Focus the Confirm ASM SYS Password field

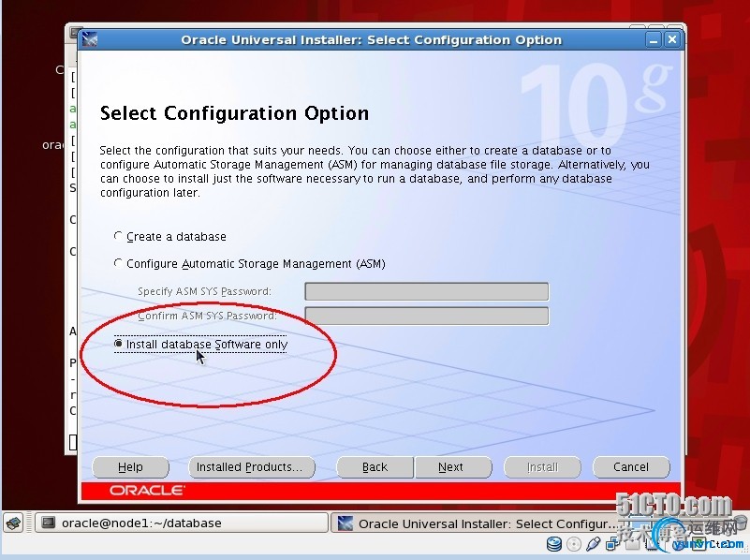[x=427, y=316]
